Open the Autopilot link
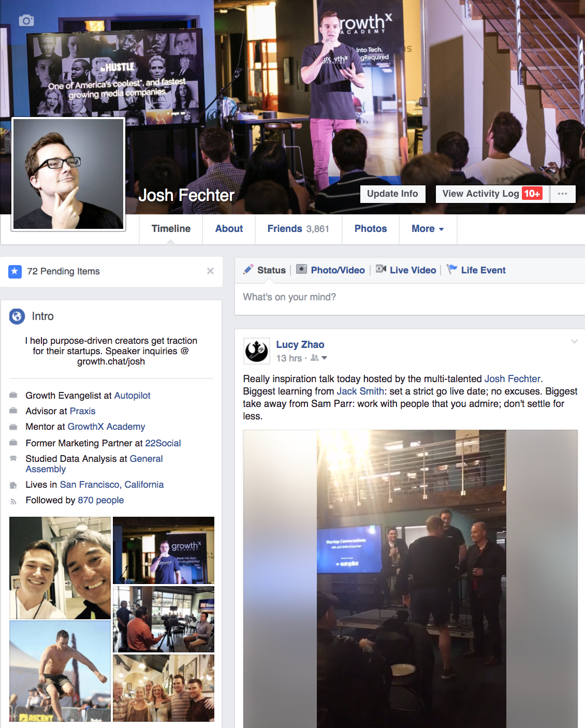The height and width of the screenshot is (728, 585). 132,396
